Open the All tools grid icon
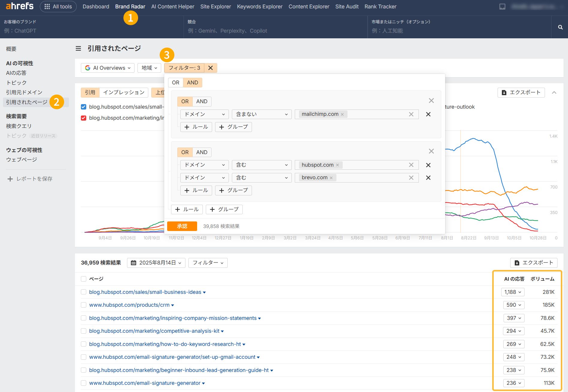This screenshot has width=568, height=392. tap(47, 6)
